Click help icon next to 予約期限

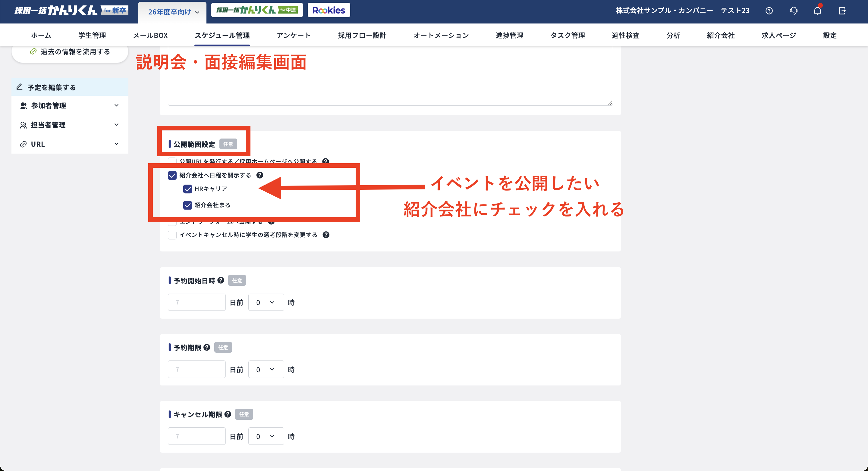click(x=207, y=347)
